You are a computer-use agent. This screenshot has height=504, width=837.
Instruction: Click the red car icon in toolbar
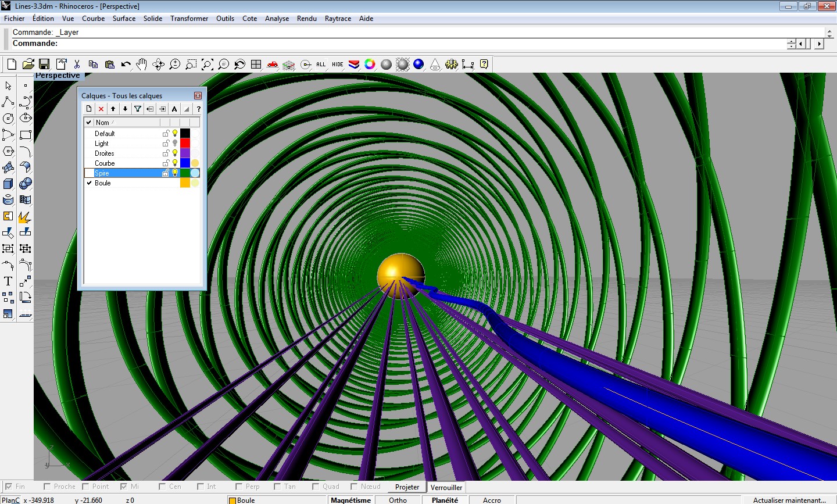(x=272, y=64)
